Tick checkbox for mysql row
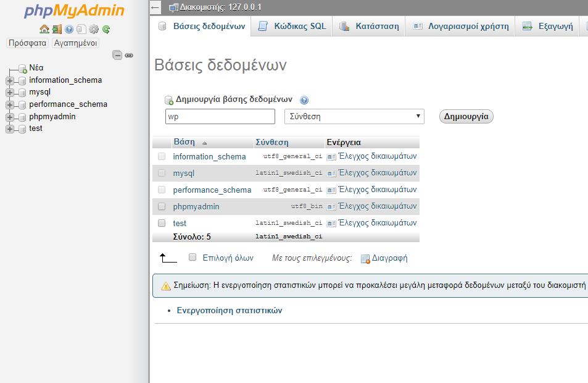588x383 pixels. [162, 173]
